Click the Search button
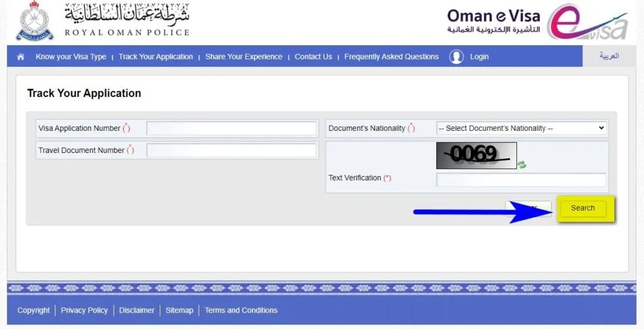 point(582,208)
